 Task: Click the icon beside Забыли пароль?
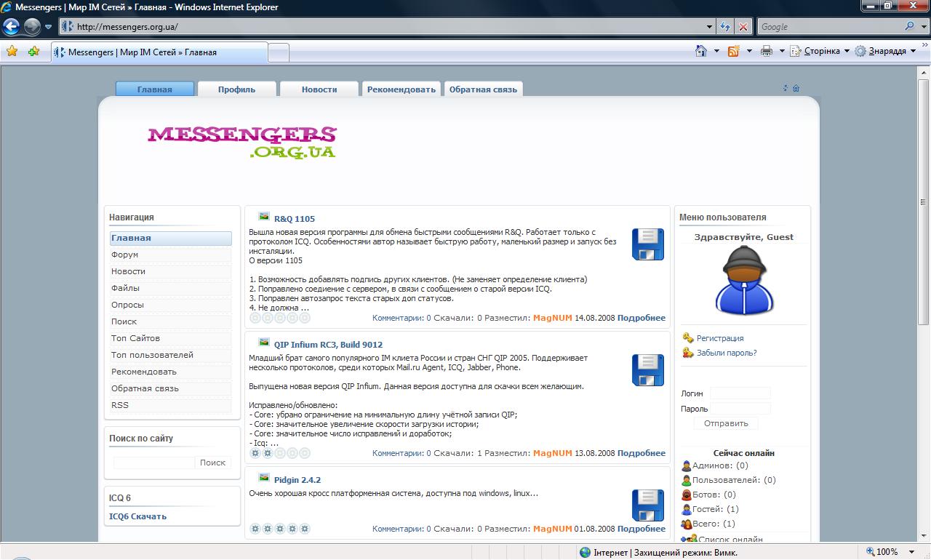[x=688, y=353]
